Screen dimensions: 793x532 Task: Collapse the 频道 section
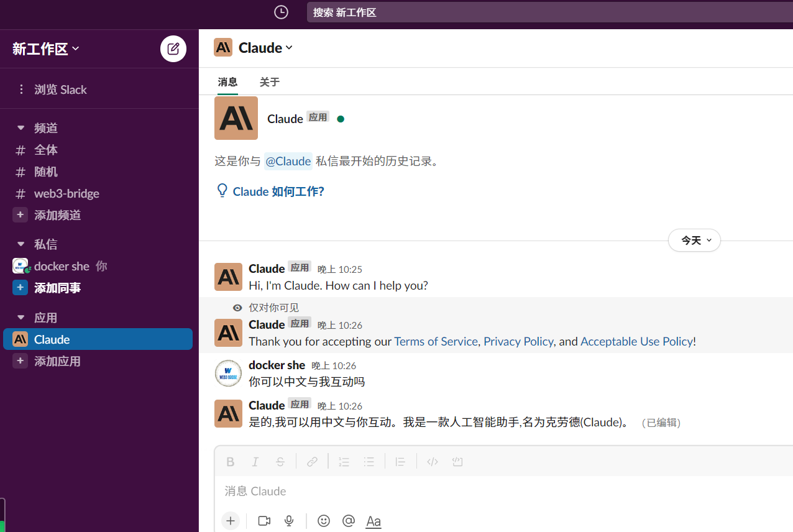tap(21, 128)
